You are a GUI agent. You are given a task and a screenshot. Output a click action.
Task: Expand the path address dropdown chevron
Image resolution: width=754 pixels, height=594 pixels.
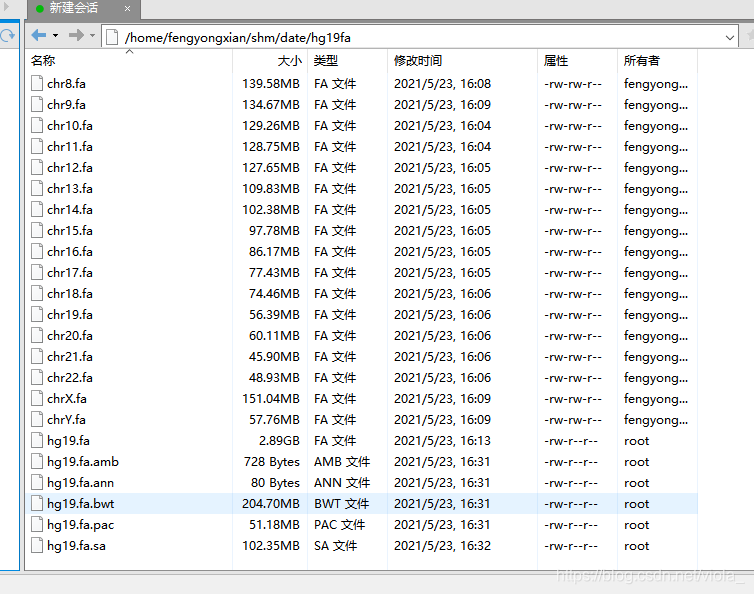click(x=729, y=38)
